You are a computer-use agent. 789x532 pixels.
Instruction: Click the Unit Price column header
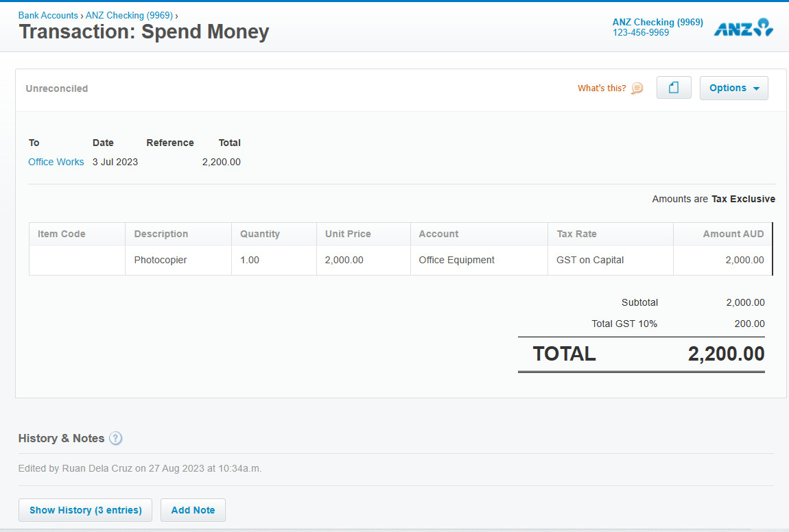coord(348,234)
